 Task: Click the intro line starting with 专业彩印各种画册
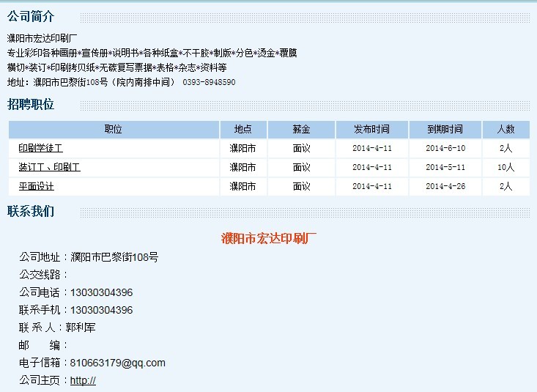152,53
